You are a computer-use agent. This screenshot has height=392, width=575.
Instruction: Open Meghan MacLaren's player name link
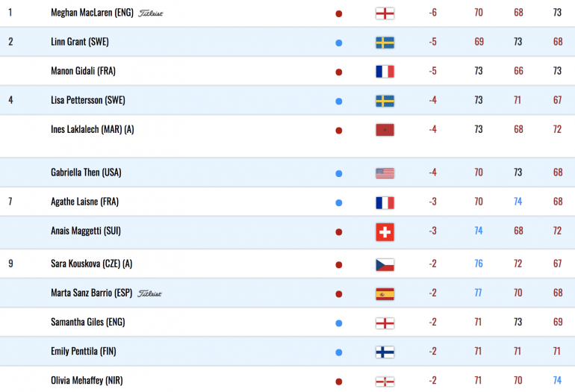point(92,13)
